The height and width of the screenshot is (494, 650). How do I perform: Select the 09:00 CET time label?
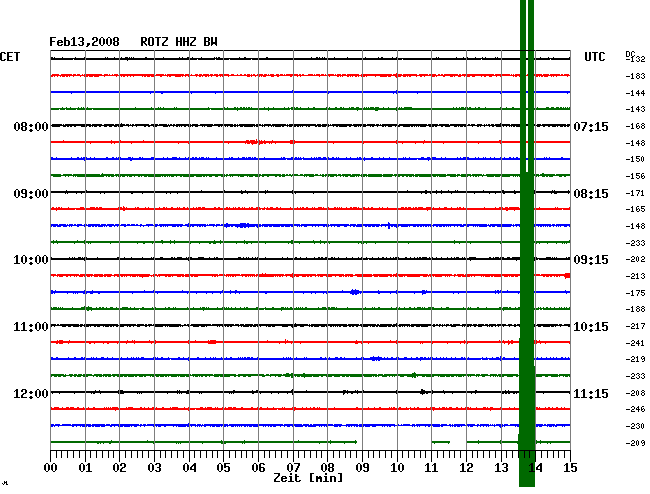31,194
